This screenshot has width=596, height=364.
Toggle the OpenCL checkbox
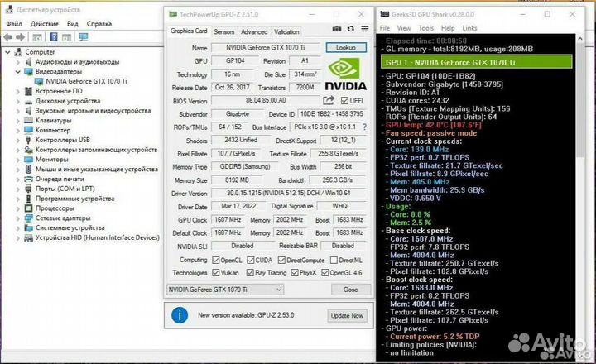216,261
